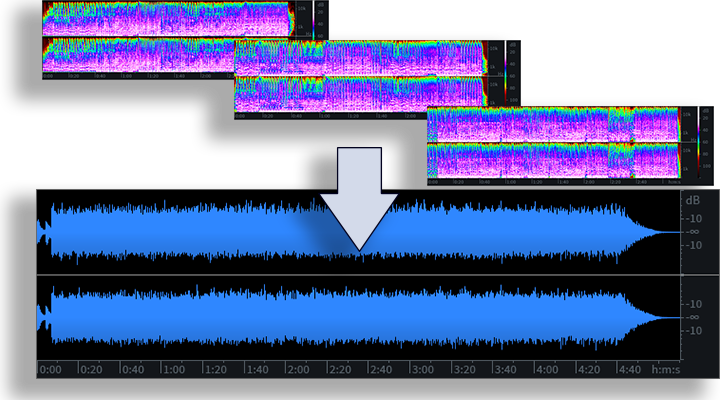Jump to 0:40 on the waveform timeline
Image resolution: width=720 pixels, height=400 pixels.
[133, 369]
